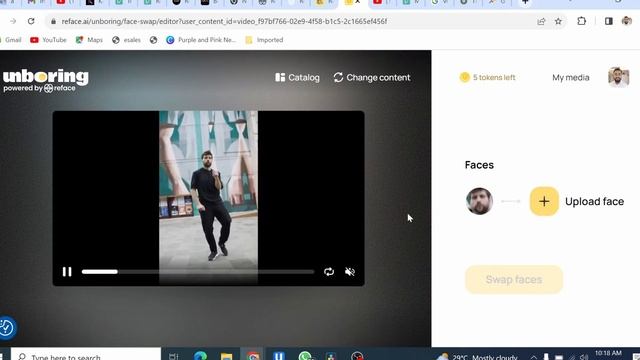The image size is (640, 360).
Task: Click the taskbar clock showing 10:18 AM
Action: tap(608, 354)
